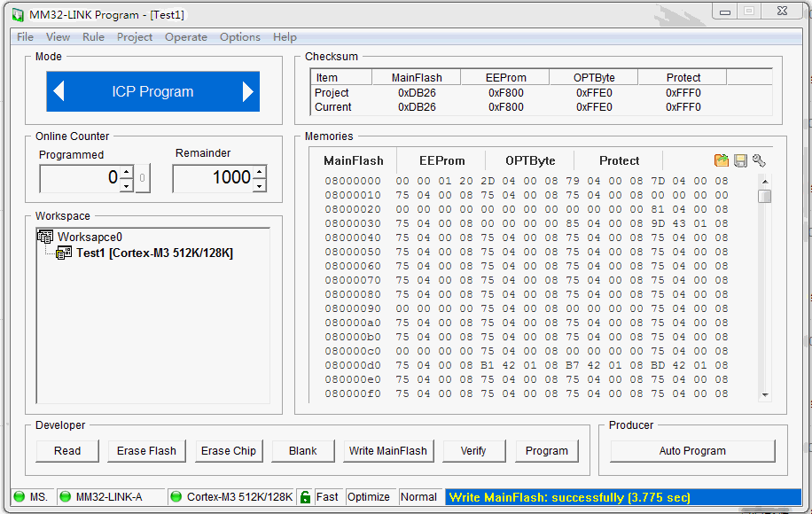
Task: Switch to next mode with right arrow
Action: coord(247,91)
